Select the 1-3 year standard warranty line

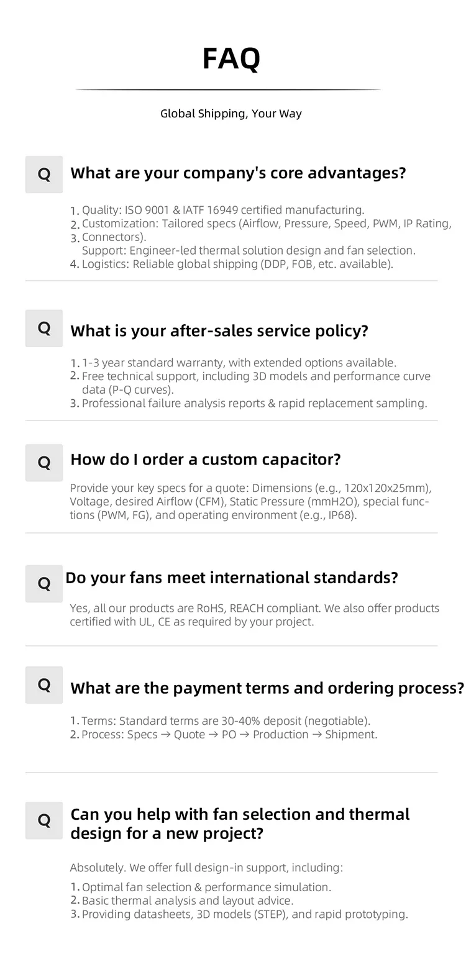coord(239,363)
